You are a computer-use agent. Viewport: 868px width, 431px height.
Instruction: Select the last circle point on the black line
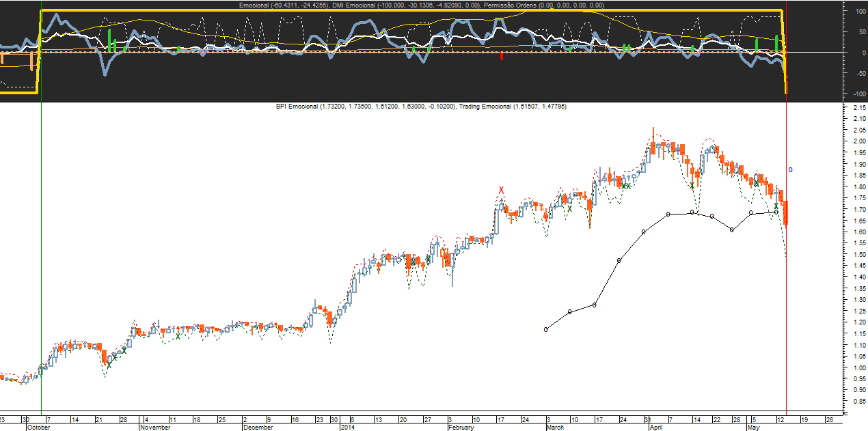point(776,212)
